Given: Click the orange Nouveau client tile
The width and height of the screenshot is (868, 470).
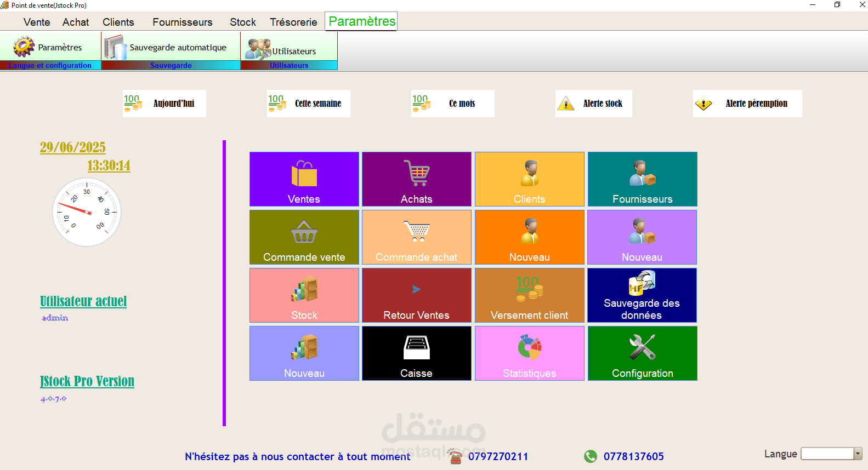Looking at the screenshot, I should (x=530, y=237).
